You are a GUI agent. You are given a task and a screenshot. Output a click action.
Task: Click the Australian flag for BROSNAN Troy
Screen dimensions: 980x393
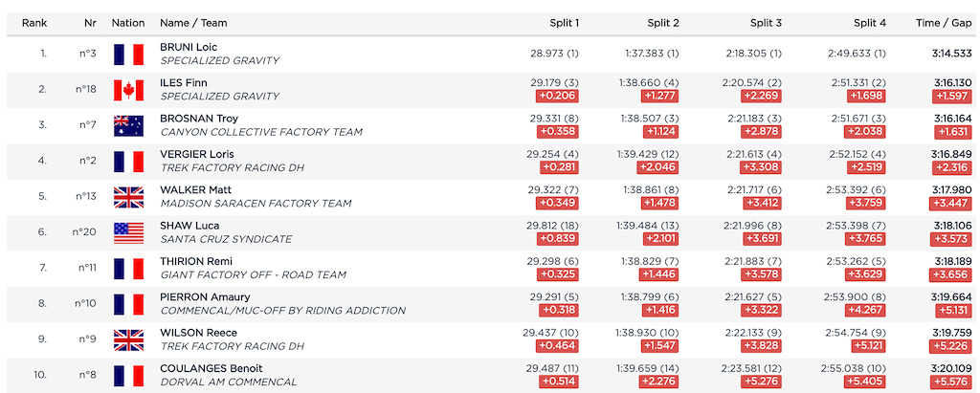(x=129, y=125)
